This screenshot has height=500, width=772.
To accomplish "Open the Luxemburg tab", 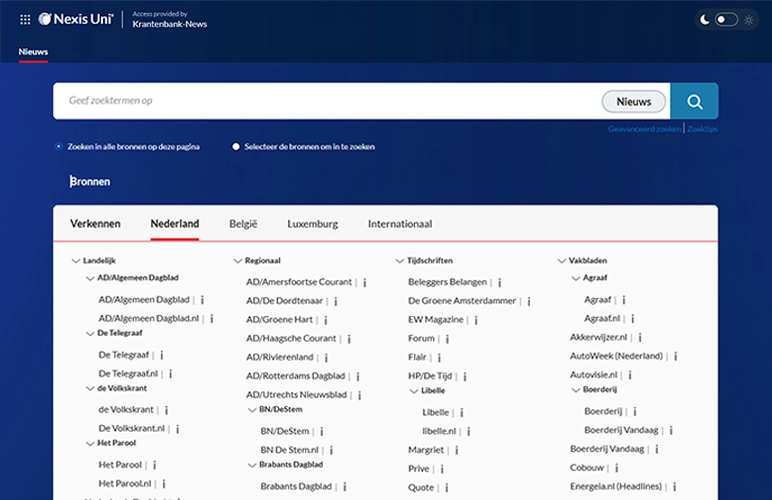I will coord(313,224).
